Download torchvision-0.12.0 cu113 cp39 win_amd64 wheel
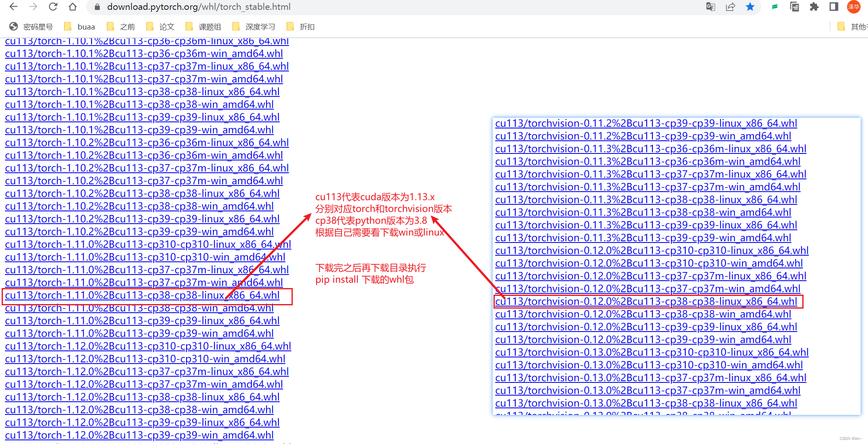 [643, 340]
